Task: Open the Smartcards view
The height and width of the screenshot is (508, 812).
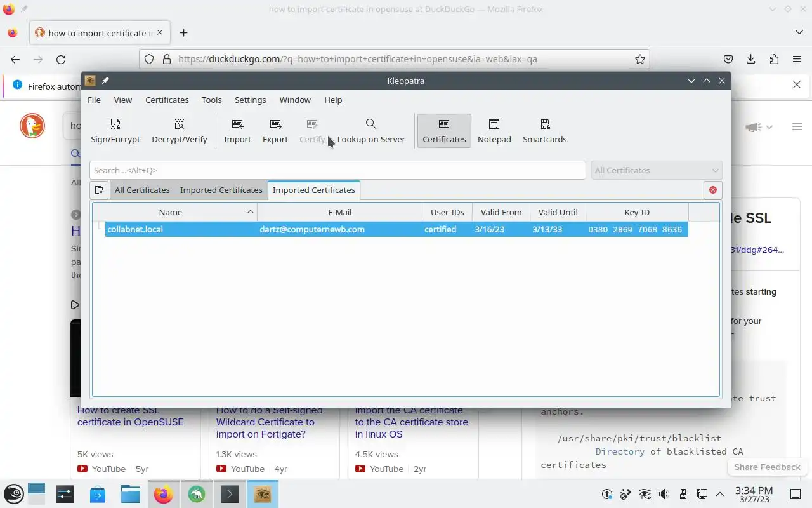Action: pos(544,131)
